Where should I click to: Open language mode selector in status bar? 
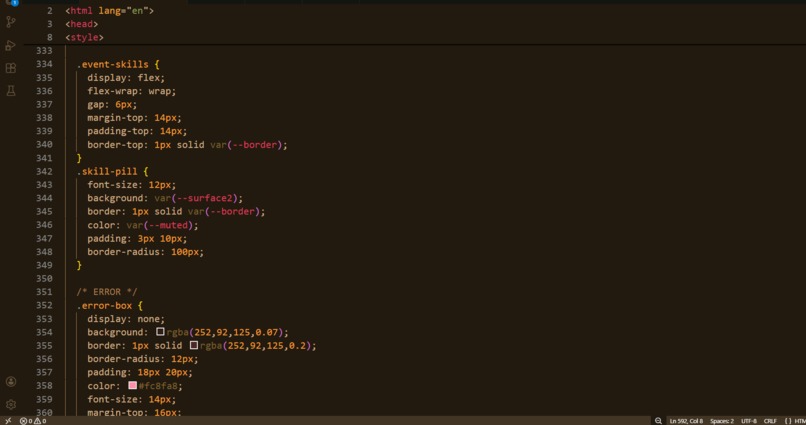pyautogui.click(x=795, y=421)
